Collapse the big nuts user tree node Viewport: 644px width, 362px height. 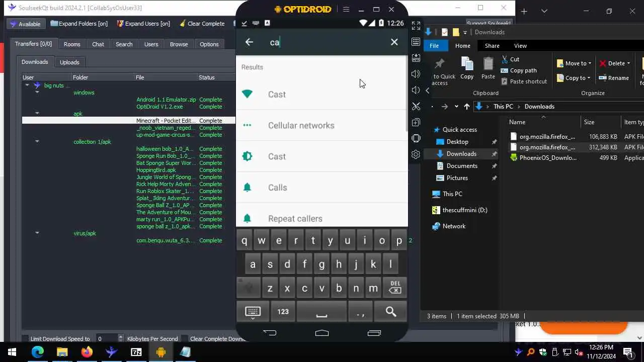[27, 85]
